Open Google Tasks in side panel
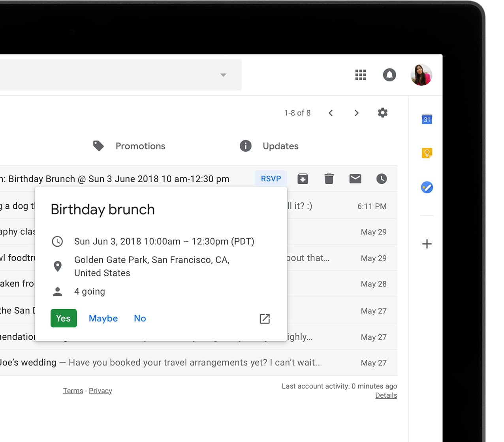This screenshot has height=442, width=504. [x=427, y=187]
